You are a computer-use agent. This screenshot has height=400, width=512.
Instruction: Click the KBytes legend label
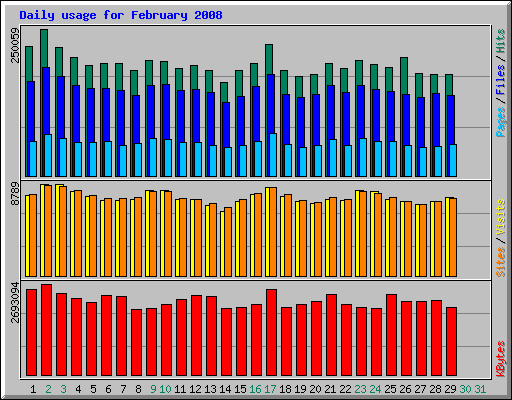click(501, 359)
